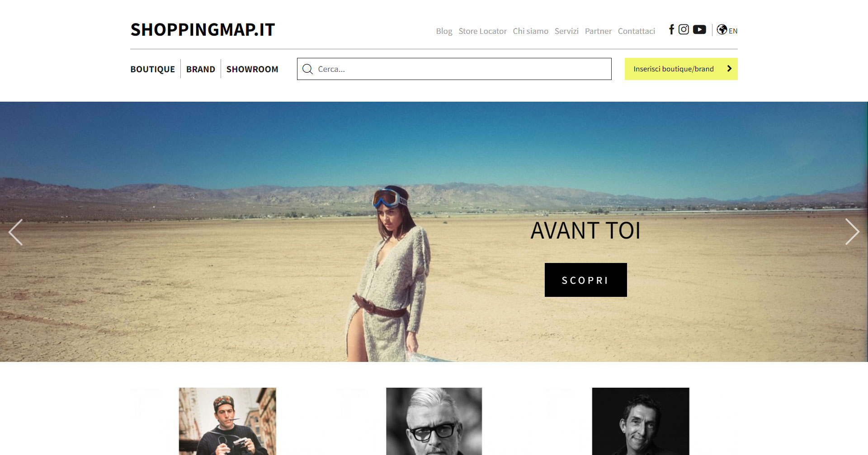Open the BOUTIQUE menu

pyautogui.click(x=152, y=69)
